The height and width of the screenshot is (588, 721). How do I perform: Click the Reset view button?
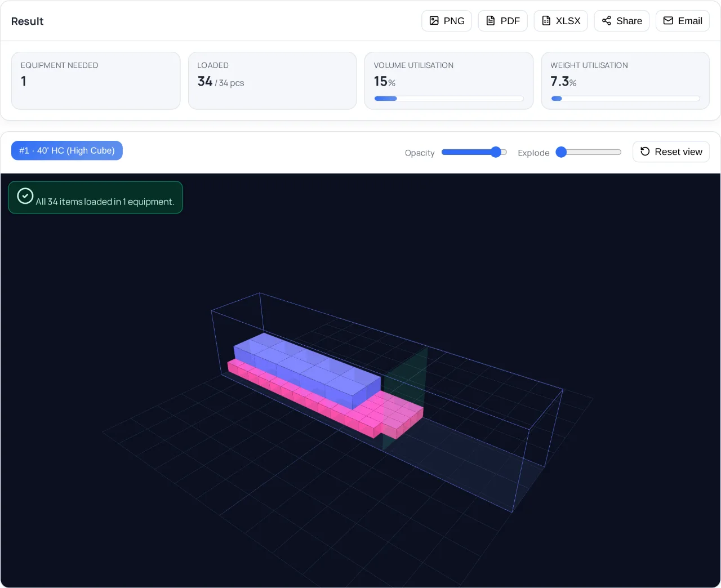[x=671, y=152]
